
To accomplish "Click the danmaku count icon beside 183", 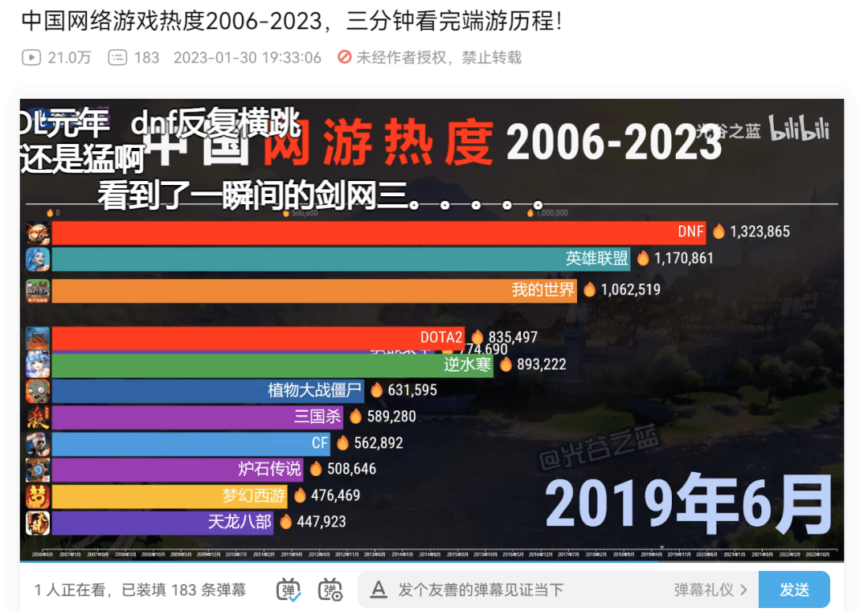I will click(x=117, y=58).
